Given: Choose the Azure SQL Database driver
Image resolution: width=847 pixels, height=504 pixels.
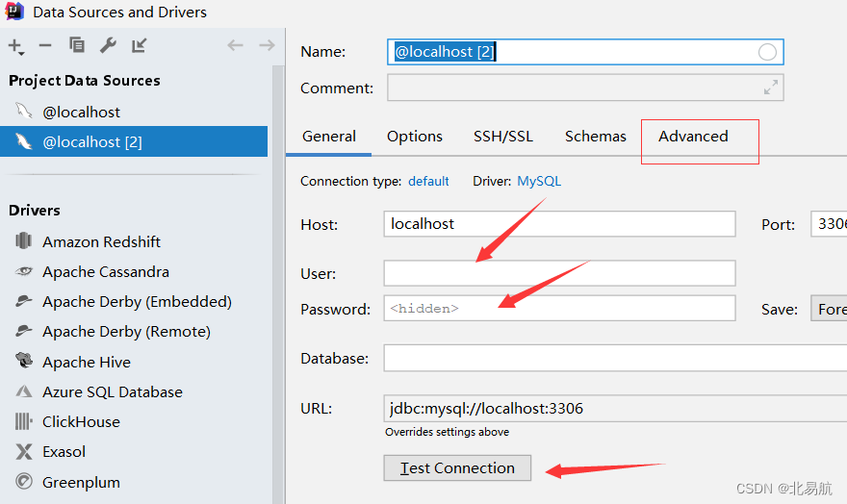Looking at the screenshot, I should (x=113, y=391).
